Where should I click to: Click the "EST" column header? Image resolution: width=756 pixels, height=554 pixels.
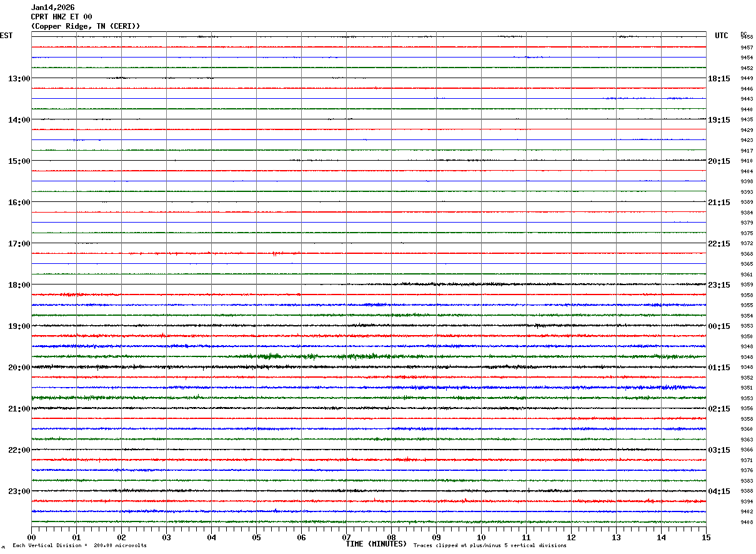pyautogui.click(x=6, y=36)
